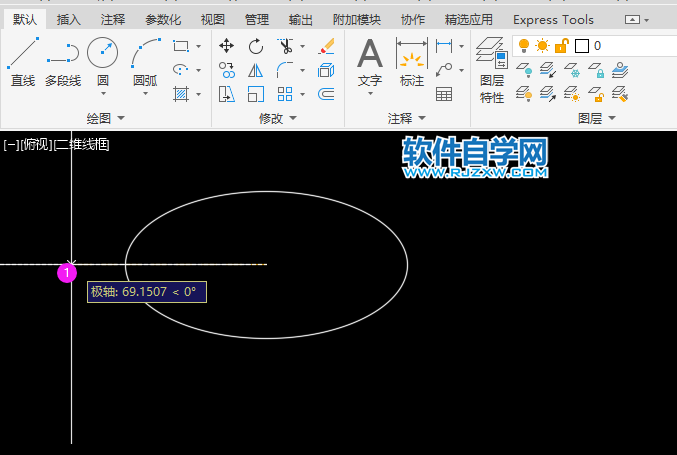Click the Move tool icon
This screenshot has height=455, width=677.
[227, 46]
